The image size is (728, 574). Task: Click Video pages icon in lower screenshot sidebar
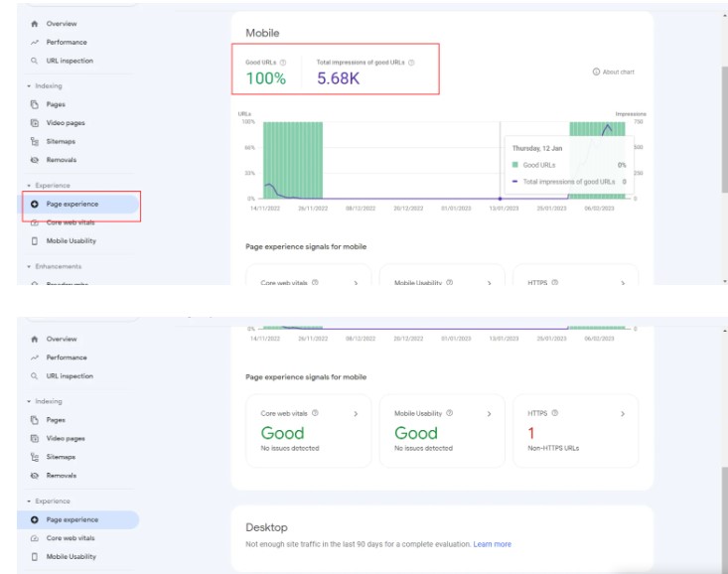coord(35,438)
